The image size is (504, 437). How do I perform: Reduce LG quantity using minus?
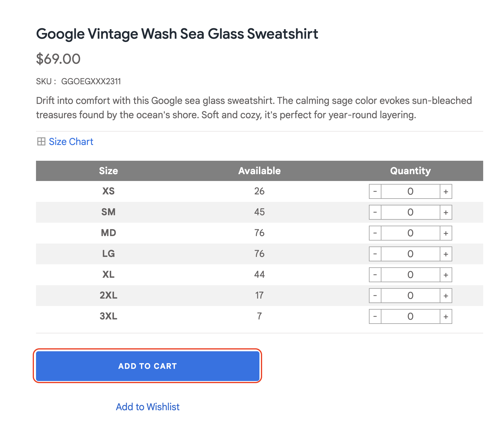pyautogui.click(x=375, y=254)
